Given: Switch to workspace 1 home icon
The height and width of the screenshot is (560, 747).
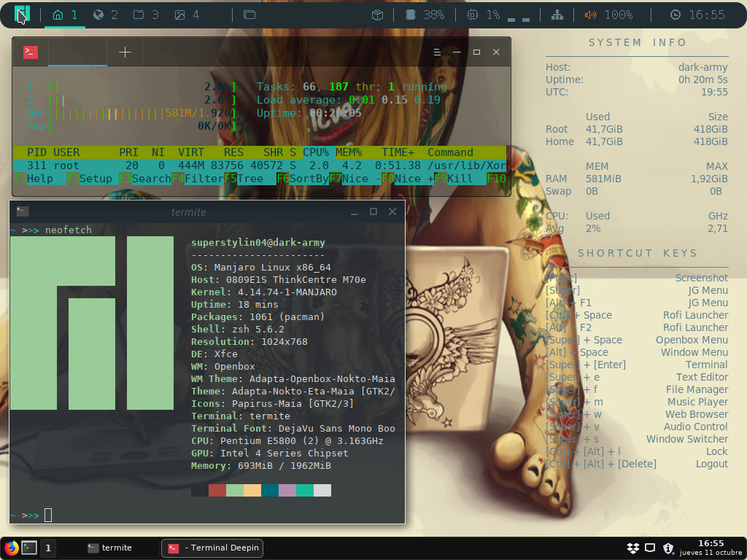Looking at the screenshot, I should [x=58, y=15].
